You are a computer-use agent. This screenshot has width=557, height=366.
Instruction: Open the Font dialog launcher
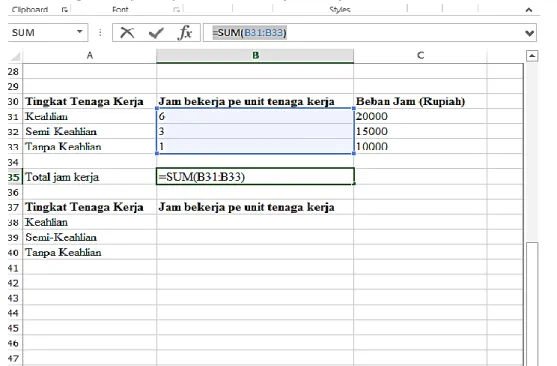tap(176, 10)
